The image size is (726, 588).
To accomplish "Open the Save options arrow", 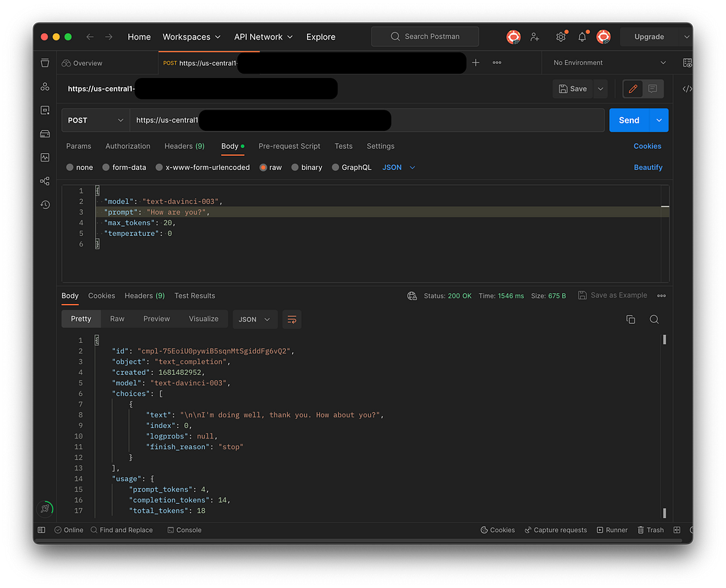I will [x=601, y=89].
